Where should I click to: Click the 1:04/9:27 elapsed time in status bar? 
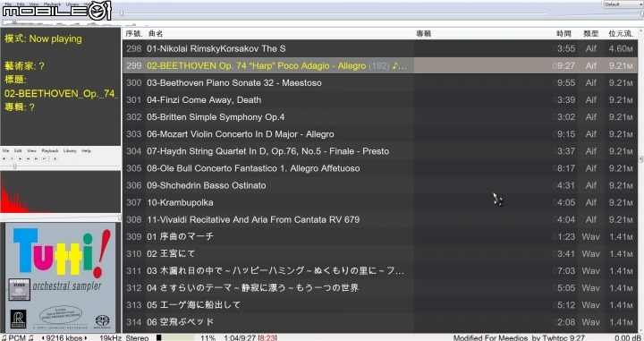[241, 337]
